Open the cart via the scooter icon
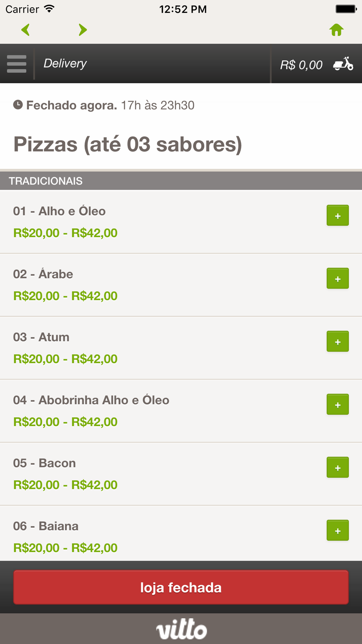The image size is (362, 644). point(343,64)
